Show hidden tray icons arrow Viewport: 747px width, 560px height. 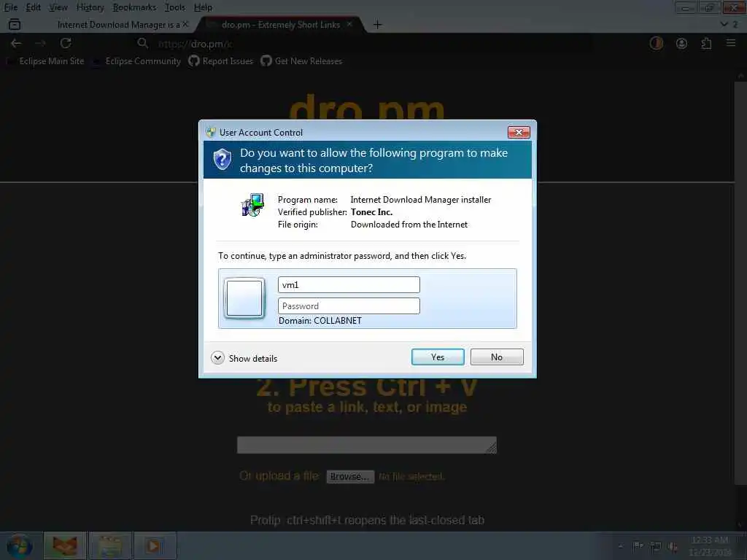click(620, 546)
